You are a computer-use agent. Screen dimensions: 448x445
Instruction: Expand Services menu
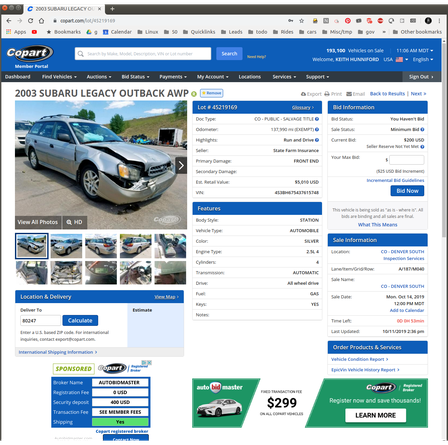point(284,77)
